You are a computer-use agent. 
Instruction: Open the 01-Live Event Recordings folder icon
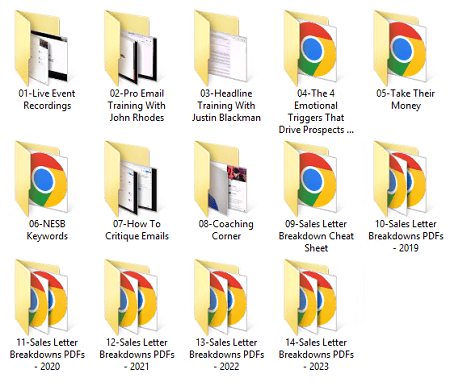42,48
